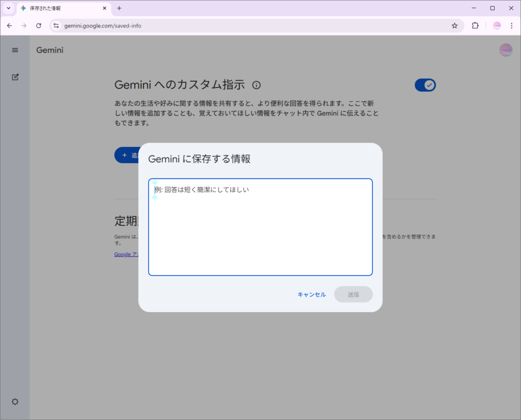This screenshot has width=521, height=420.
Task: Open Chrome three-dot menu
Action: [511, 25]
